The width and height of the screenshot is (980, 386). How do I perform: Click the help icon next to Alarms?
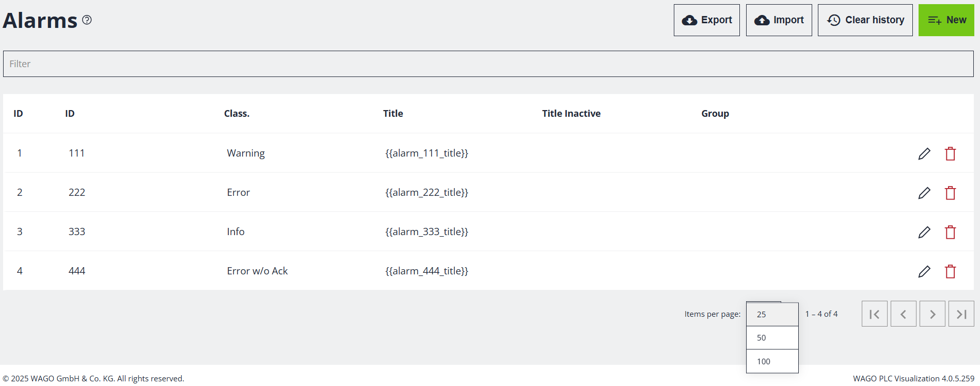coord(87,20)
